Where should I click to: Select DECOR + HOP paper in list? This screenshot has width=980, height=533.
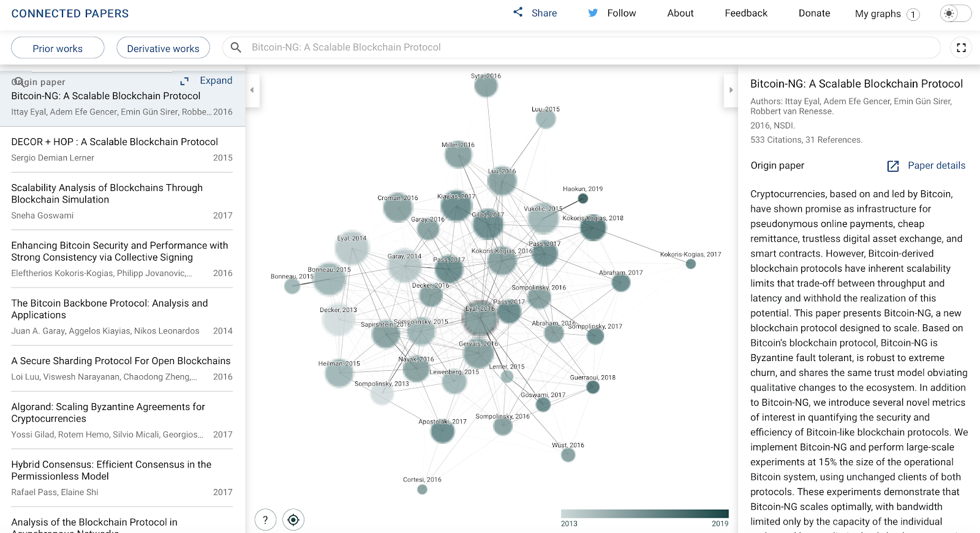[122, 149]
